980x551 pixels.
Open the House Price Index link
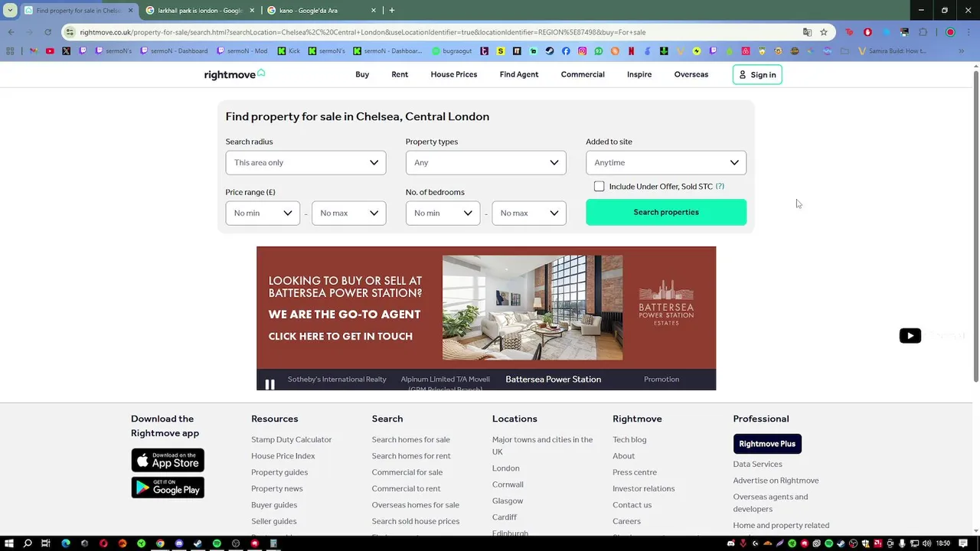[283, 456]
